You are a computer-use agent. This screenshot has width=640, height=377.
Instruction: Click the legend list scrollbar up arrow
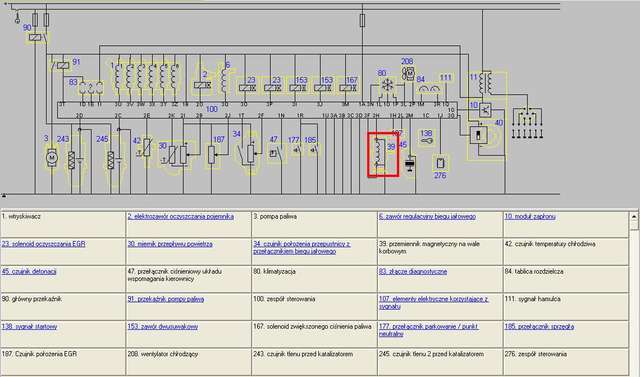point(634,217)
